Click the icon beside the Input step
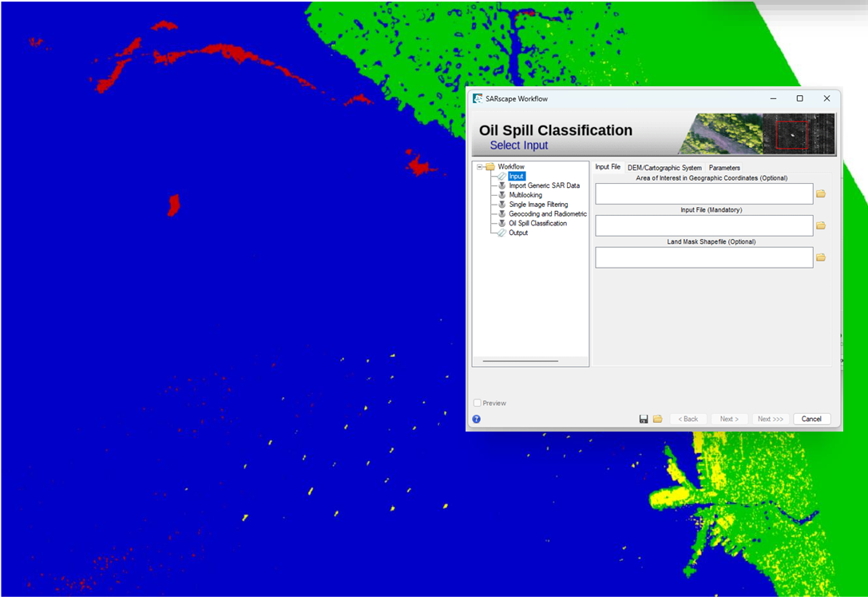 pyautogui.click(x=501, y=176)
